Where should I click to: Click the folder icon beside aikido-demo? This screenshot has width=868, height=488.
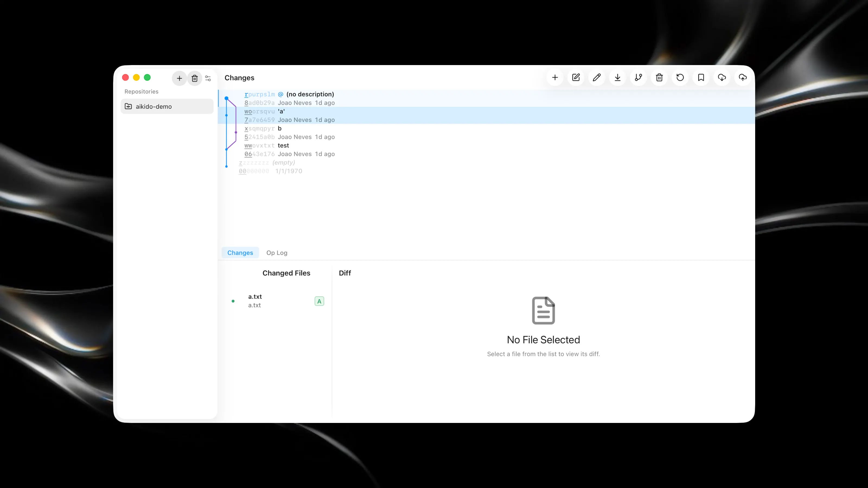tap(128, 107)
